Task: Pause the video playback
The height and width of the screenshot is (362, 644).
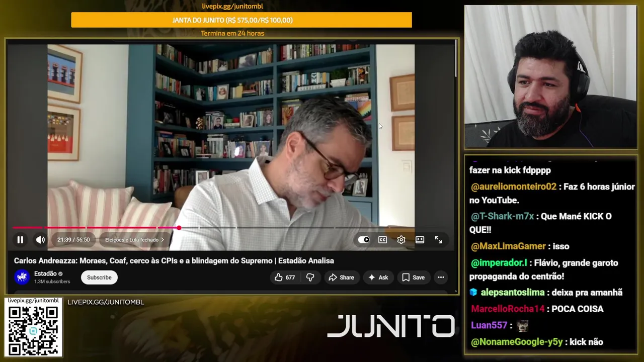Action: pyautogui.click(x=20, y=240)
